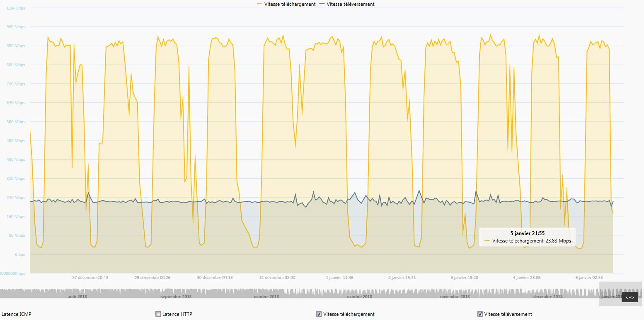644x320 pixels.
Task: Click the 1 janvier 11:46 axis label
Action: [339, 278]
